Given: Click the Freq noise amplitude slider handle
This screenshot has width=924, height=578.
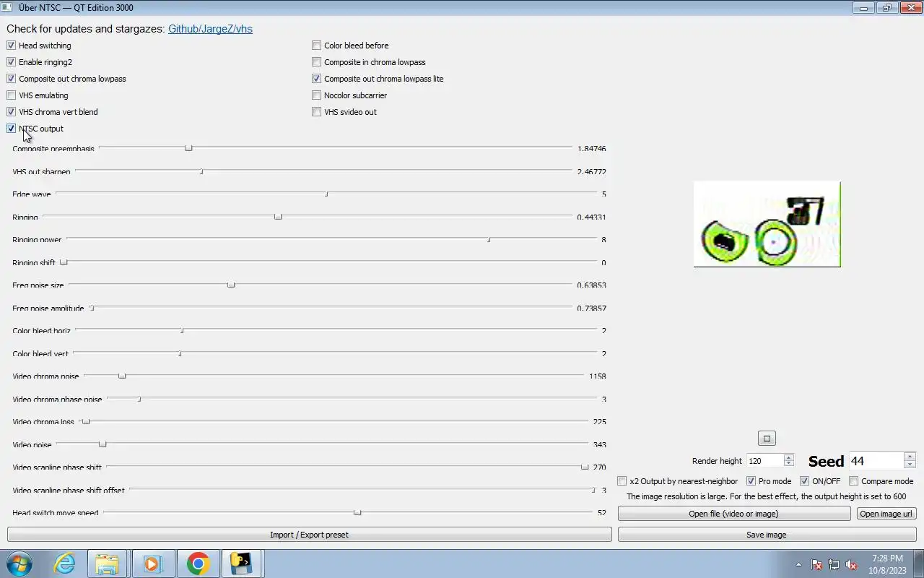Looking at the screenshot, I should tap(92, 308).
